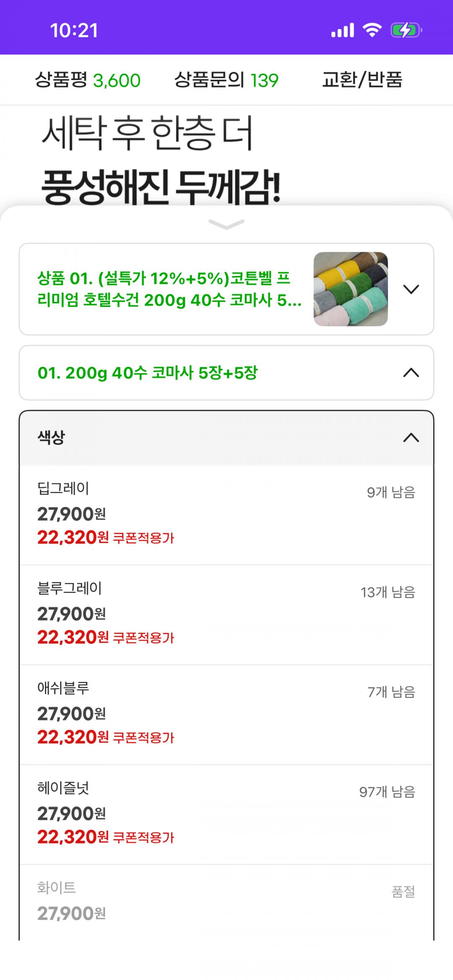Collapse the option sheet with the handle chevron
453x980 pixels.
[x=226, y=224]
